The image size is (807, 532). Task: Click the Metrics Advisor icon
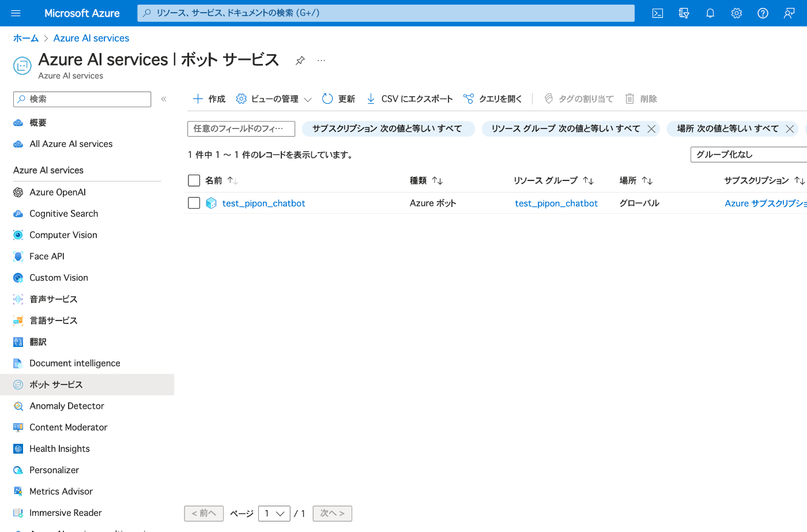coord(18,491)
